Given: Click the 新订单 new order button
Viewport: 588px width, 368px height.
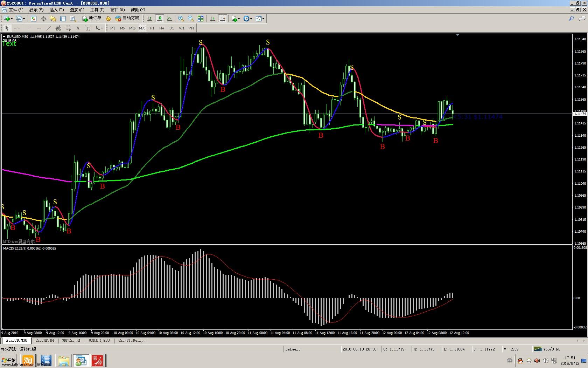Looking at the screenshot, I should click(x=92, y=19).
